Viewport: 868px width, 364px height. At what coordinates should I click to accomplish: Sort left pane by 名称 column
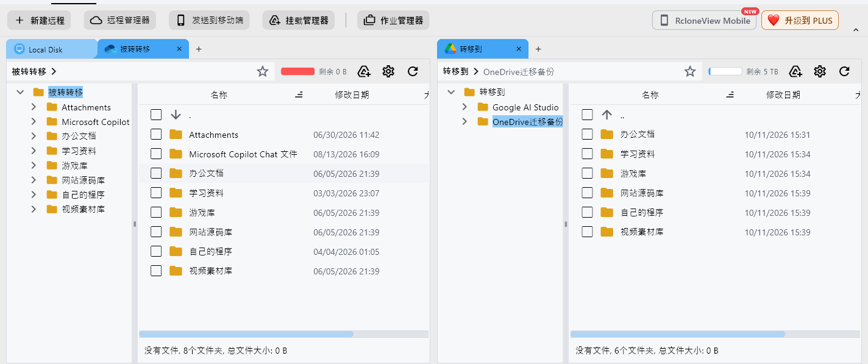pos(219,95)
